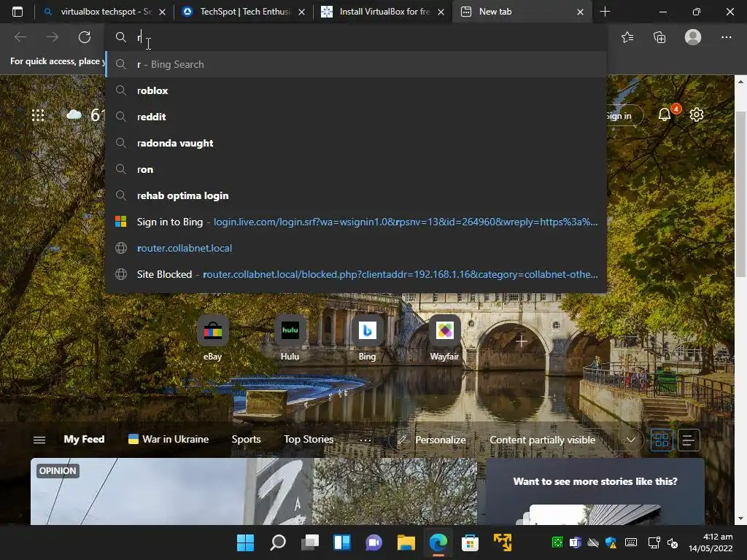Click the browser forward arrow

pyautogui.click(x=53, y=37)
